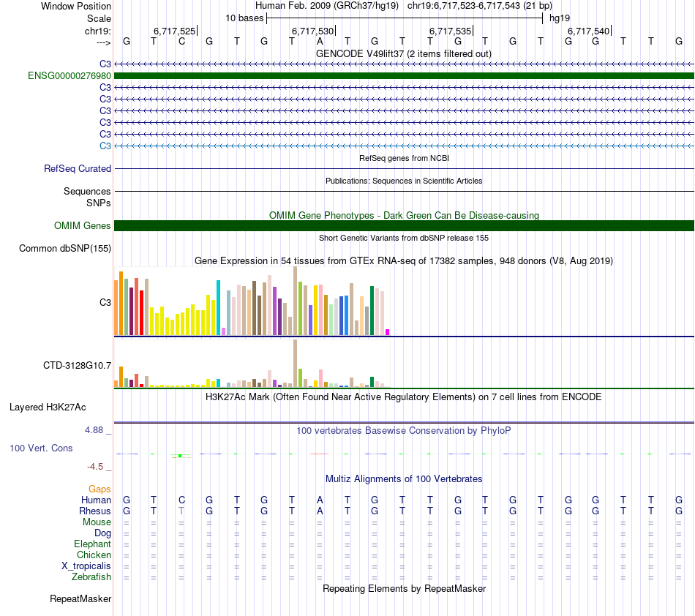Click the dark green OMIM Genes bar
695x616 pixels.
404,225
